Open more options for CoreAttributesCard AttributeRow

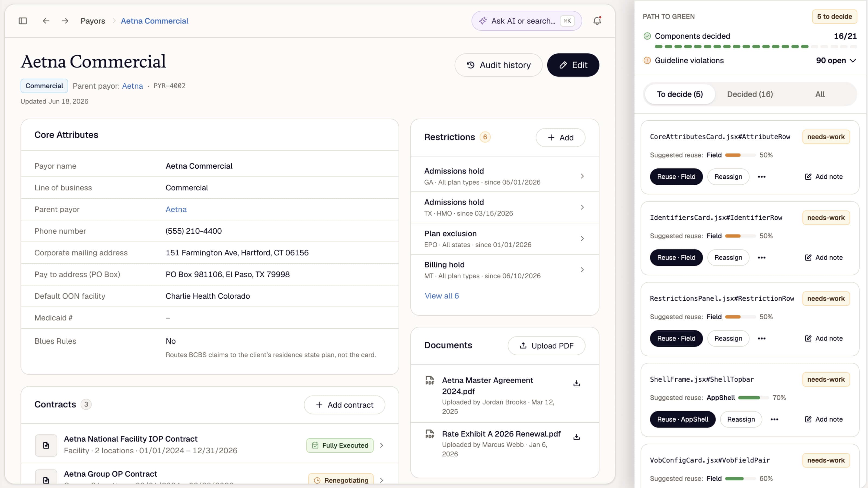761,177
